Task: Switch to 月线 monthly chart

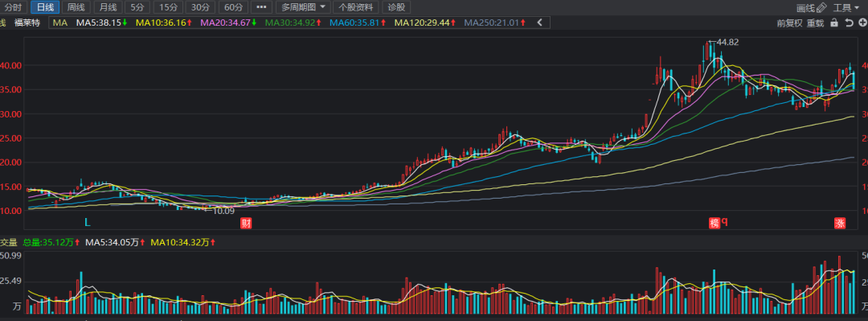Action: click(108, 7)
